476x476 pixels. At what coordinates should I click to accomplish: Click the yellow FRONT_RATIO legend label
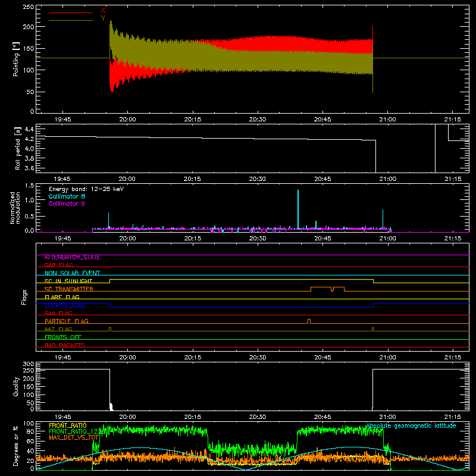[68, 425]
